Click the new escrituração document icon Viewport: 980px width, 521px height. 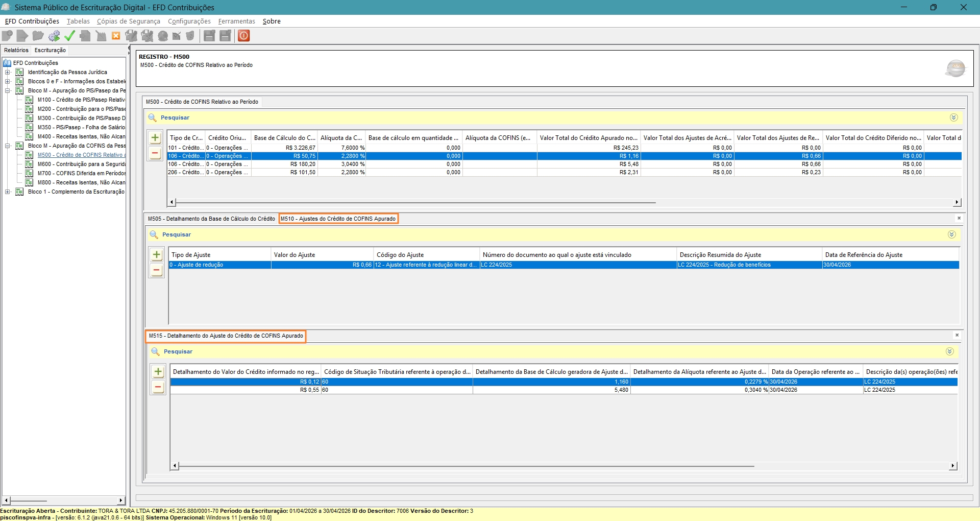[x=8, y=36]
